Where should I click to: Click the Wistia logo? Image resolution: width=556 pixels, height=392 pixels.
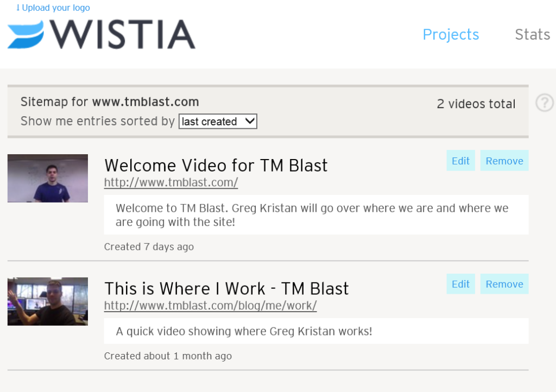click(102, 34)
